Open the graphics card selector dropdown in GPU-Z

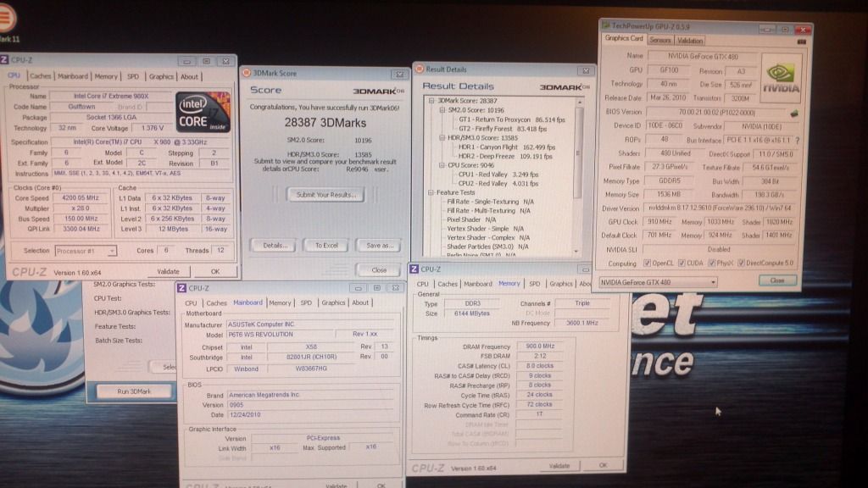pos(713,282)
